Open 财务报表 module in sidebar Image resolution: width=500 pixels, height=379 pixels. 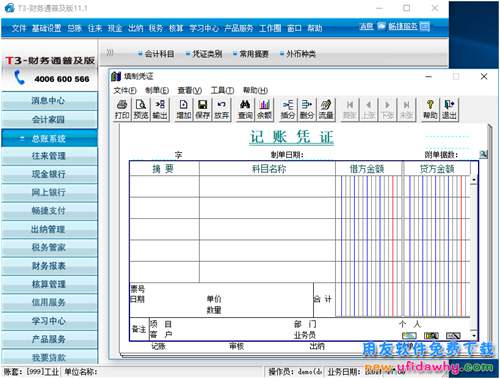point(49,266)
